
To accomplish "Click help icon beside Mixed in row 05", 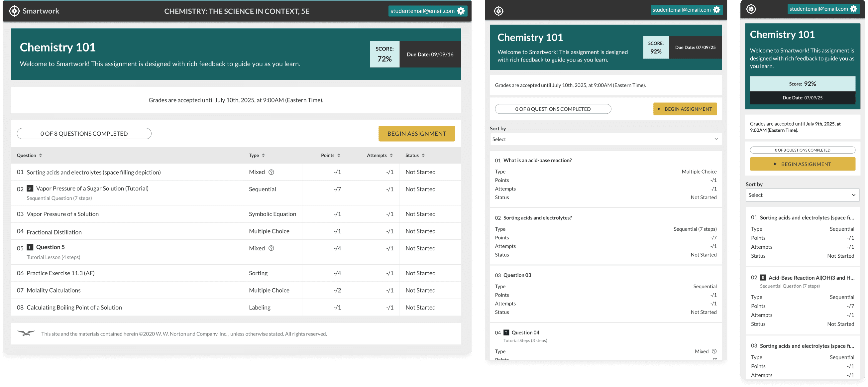I will pos(271,248).
